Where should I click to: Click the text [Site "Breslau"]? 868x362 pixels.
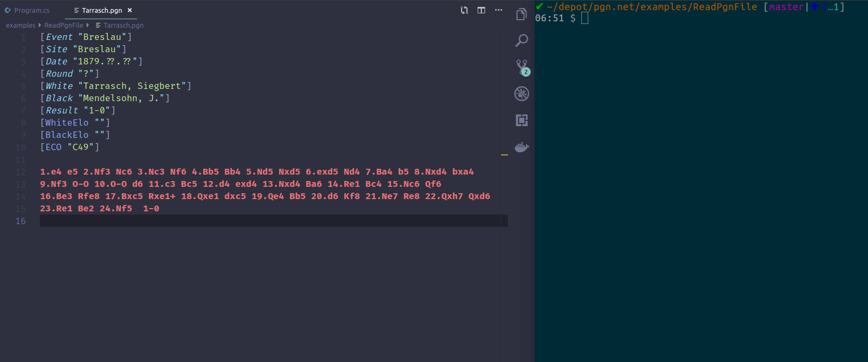84,49
